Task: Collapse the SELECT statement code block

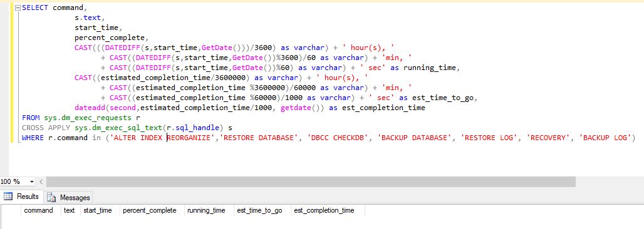Action: [x=18, y=8]
